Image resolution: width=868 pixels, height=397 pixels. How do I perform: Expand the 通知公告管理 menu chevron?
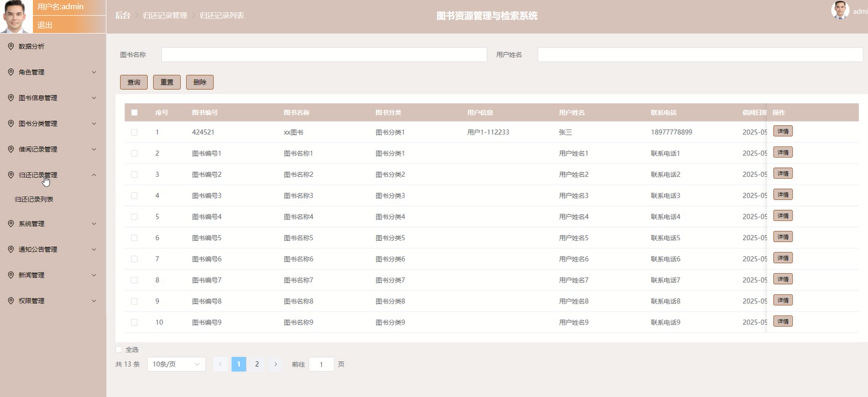point(94,249)
